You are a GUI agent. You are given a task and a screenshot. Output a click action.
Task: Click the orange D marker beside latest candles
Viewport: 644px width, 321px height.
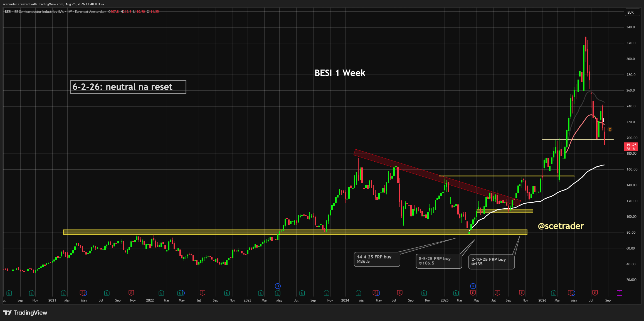coord(610,129)
